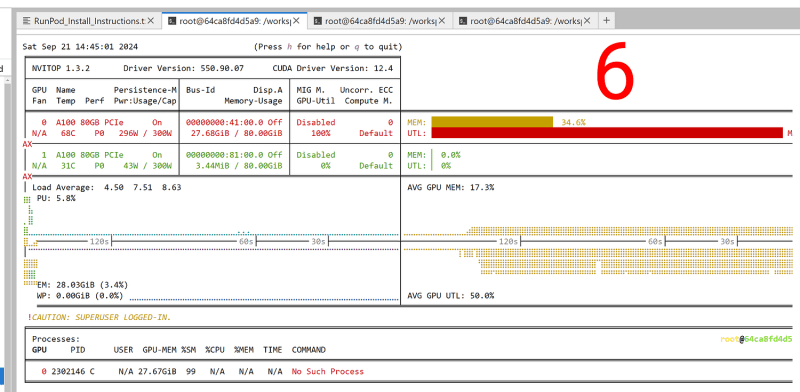This screenshot has height=392, width=800.
Task: Close the currently active terminal tab
Action: (x=296, y=21)
